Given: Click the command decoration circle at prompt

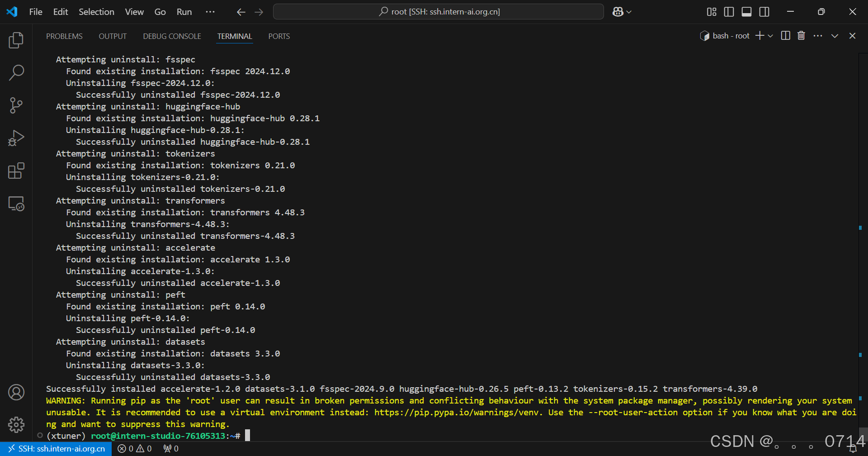Looking at the screenshot, I should (40, 436).
